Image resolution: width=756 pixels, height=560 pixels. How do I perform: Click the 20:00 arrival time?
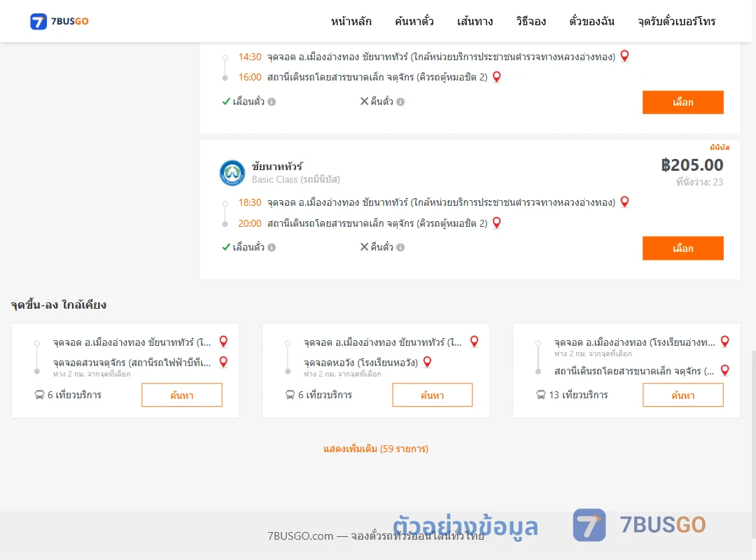[250, 223]
